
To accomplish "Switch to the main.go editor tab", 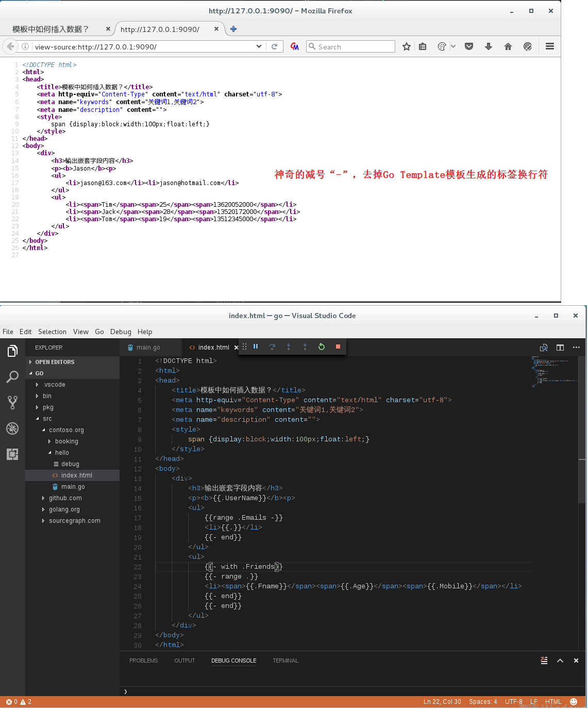I will click(148, 348).
